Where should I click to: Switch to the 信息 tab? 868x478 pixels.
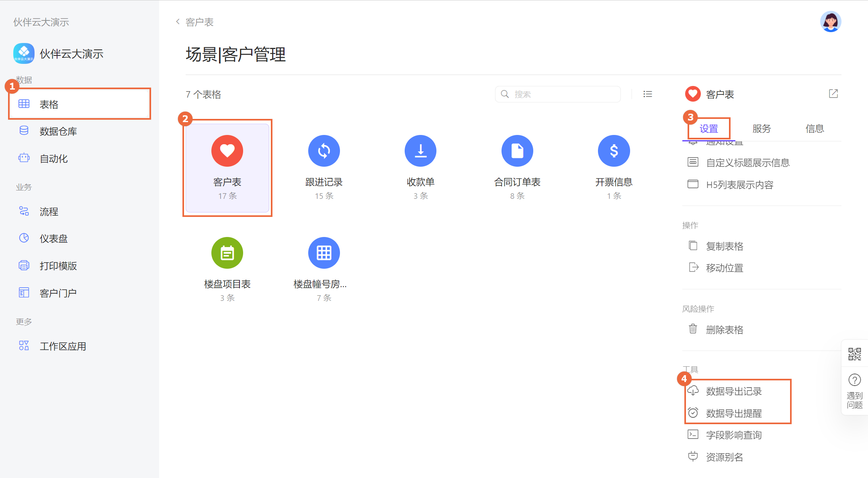click(x=814, y=129)
